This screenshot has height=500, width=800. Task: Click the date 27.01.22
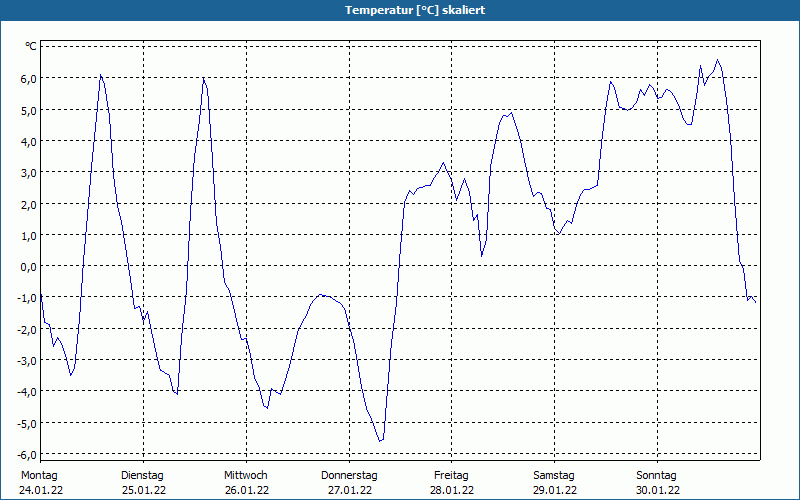coord(350,490)
